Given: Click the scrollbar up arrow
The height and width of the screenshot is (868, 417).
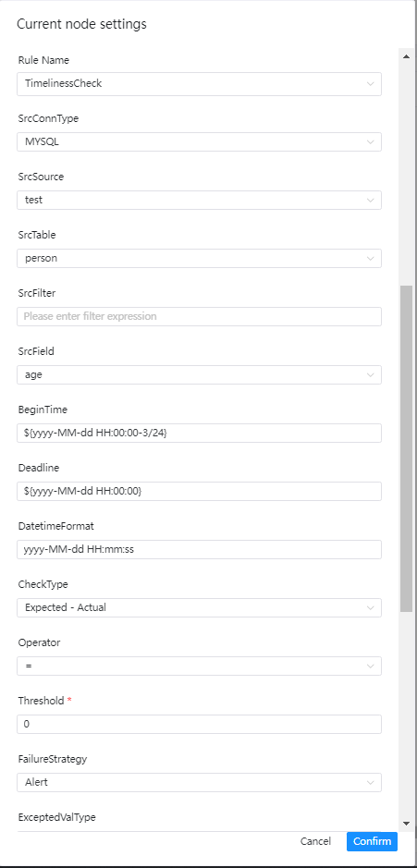Looking at the screenshot, I should [x=406, y=56].
